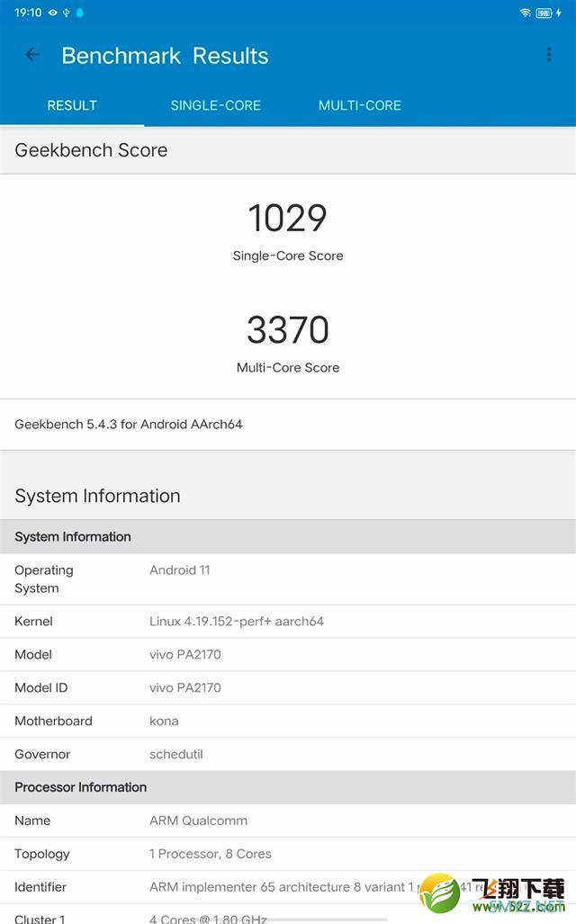Switch to the MULTI-CORE tab
Viewport: 576px width, 924px height.
(360, 105)
